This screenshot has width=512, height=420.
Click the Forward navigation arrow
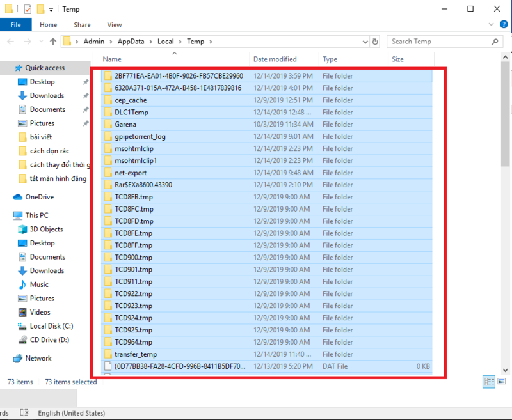tap(28, 42)
